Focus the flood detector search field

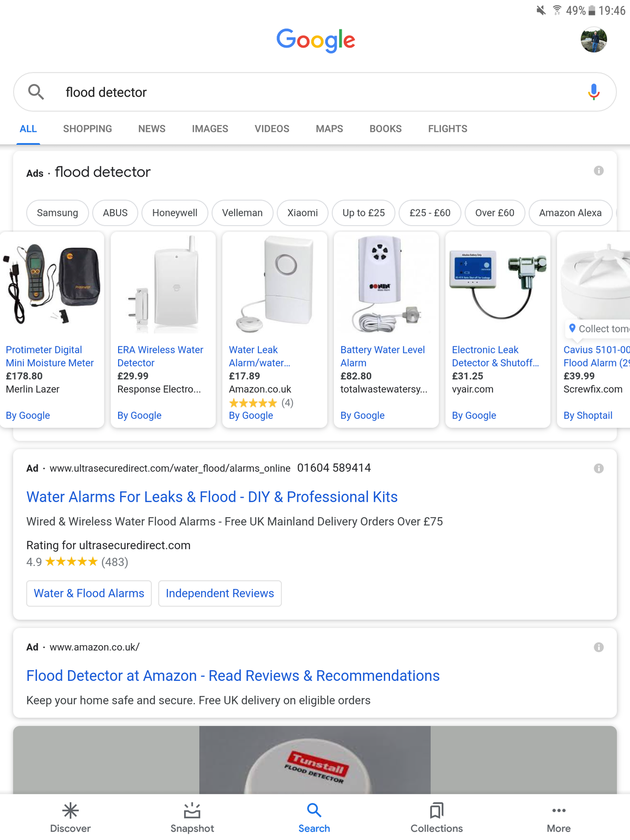click(x=315, y=92)
